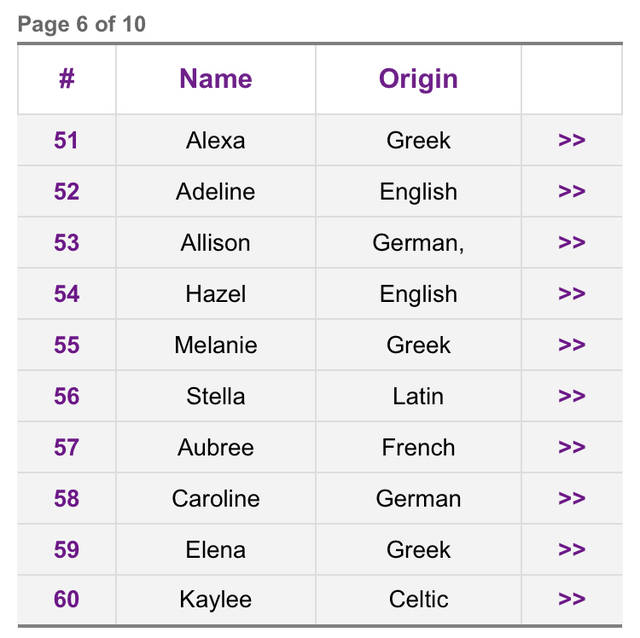Sort by the Origin column header
Screen dimensions: 640x638
(418, 79)
